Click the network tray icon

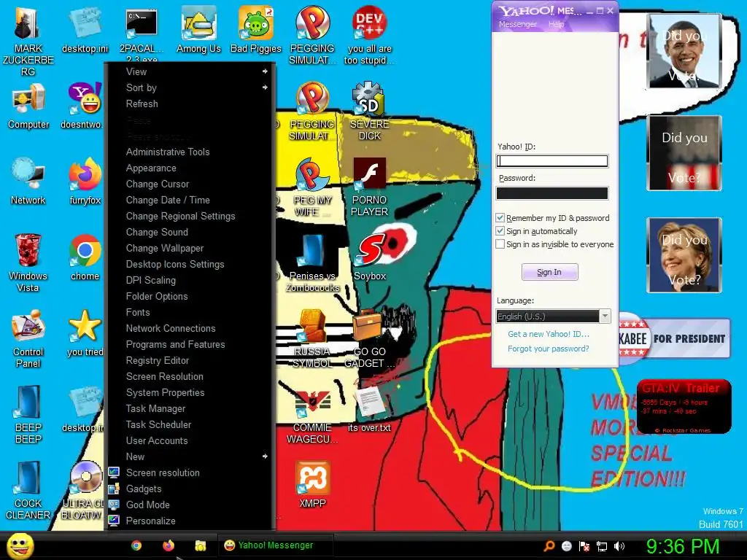pos(602,546)
